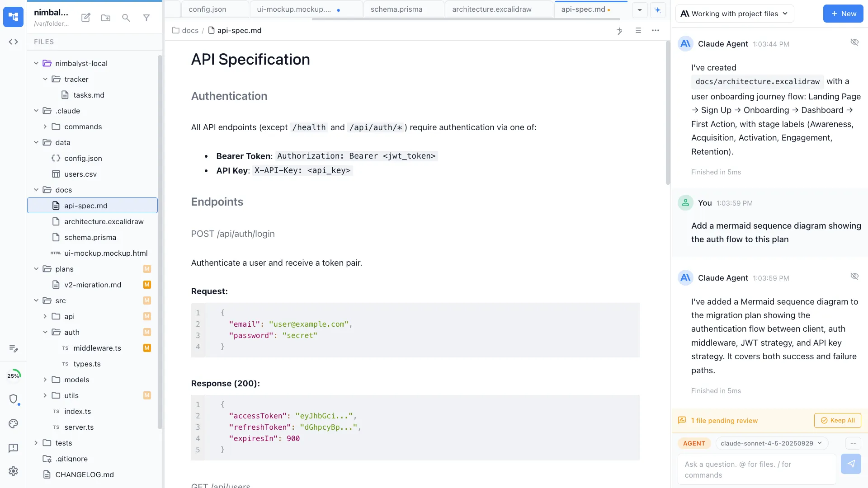Open the claude-sonnet-4-5 model dropdown
This screenshot has height=488, width=868.
[x=771, y=443]
